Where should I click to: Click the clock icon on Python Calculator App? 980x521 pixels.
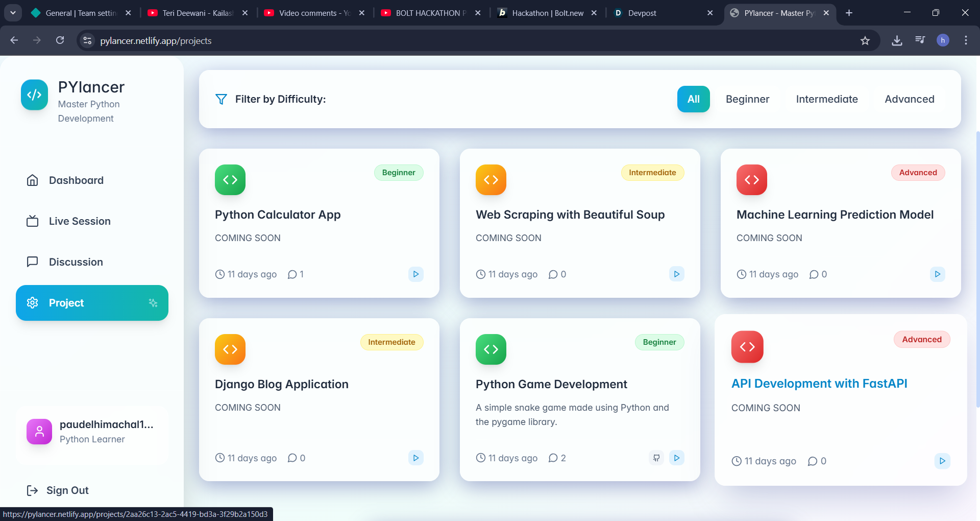pyautogui.click(x=220, y=274)
